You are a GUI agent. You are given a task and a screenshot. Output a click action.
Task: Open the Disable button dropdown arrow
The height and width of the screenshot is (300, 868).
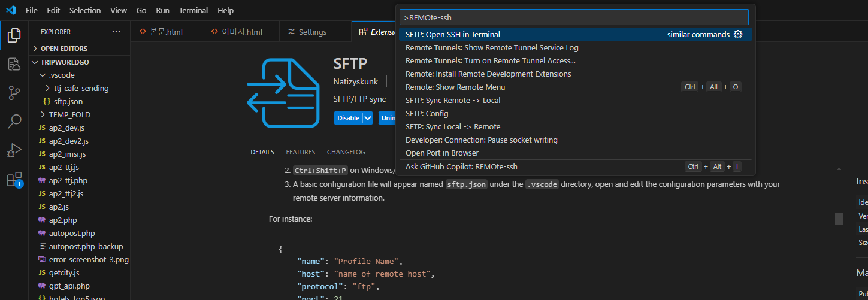pos(368,118)
